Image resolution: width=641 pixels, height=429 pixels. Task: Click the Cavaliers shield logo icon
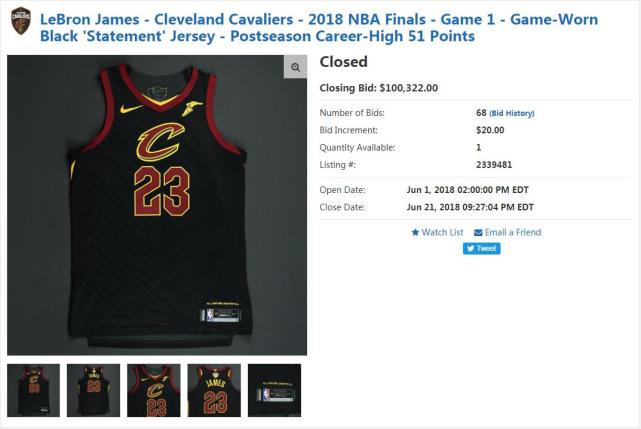[x=21, y=21]
